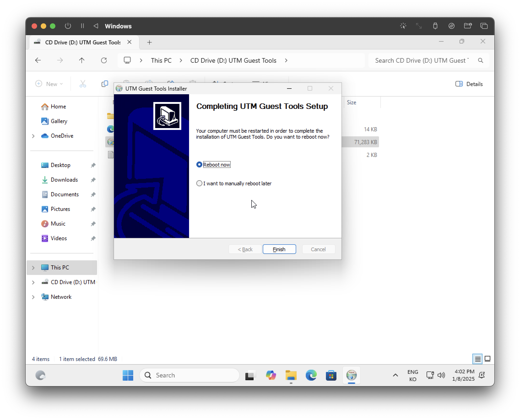The image size is (520, 420).
Task: Open Desktop quick access folder
Action: pyautogui.click(x=60, y=165)
